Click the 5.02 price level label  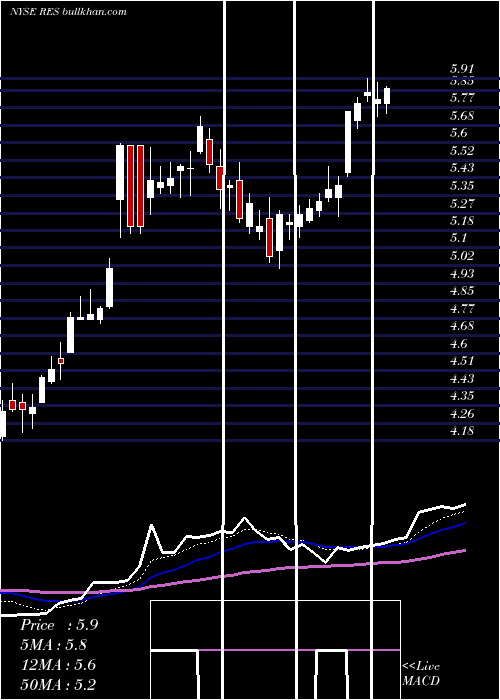[x=462, y=256]
